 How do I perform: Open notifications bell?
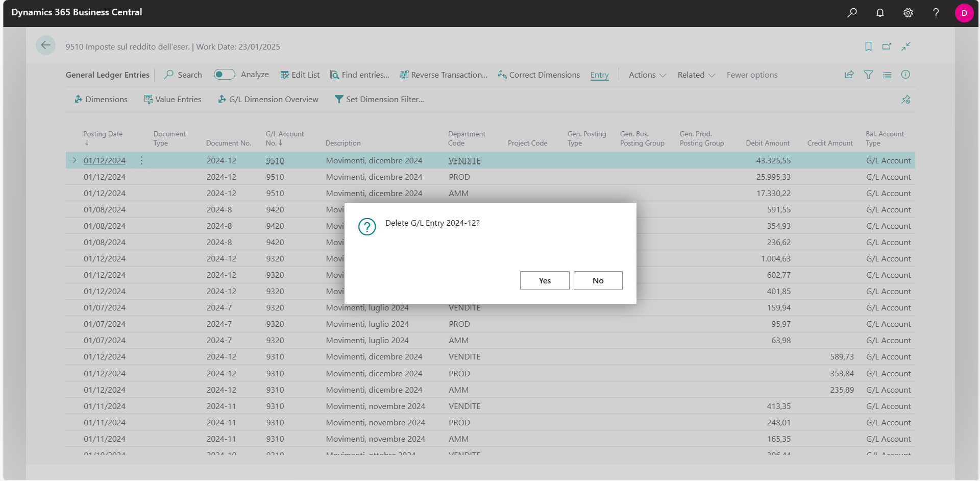coord(880,13)
